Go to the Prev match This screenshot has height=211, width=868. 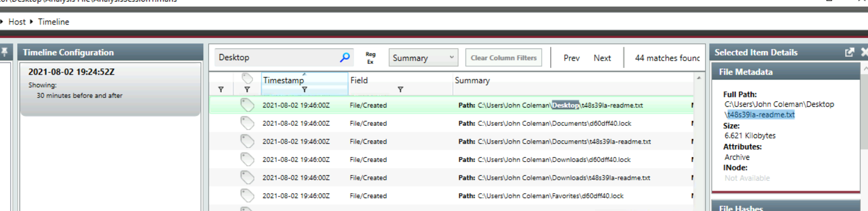click(x=571, y=58)
